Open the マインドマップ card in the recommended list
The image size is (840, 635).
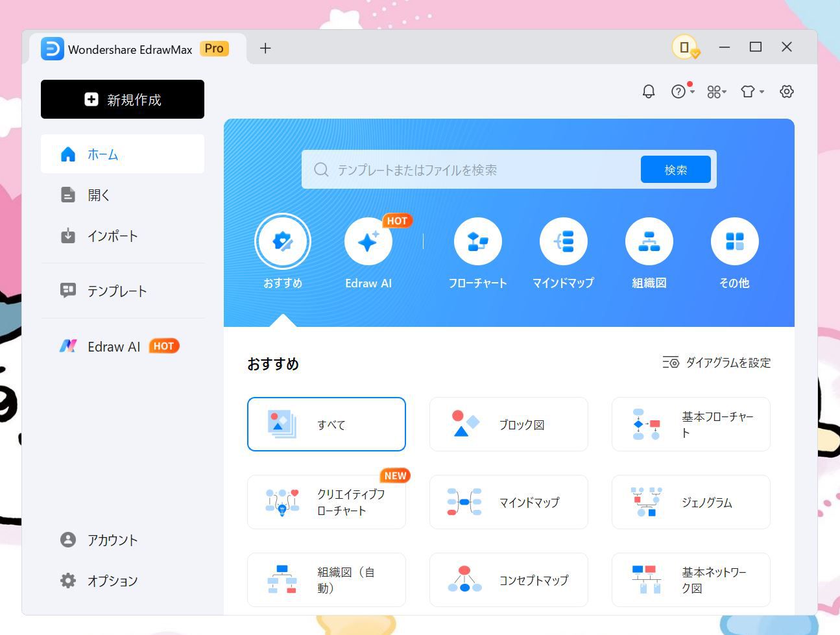tap(509, 502)
